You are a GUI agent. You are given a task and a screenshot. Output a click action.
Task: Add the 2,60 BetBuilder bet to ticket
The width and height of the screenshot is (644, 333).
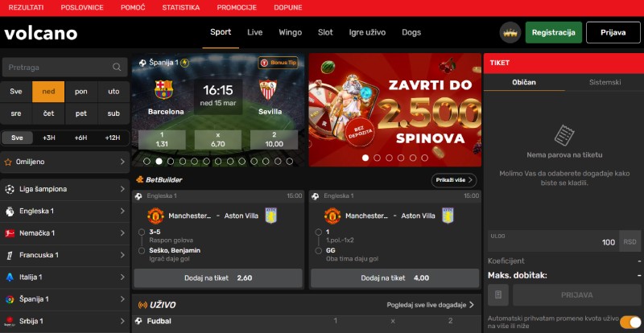click(218, 278)
